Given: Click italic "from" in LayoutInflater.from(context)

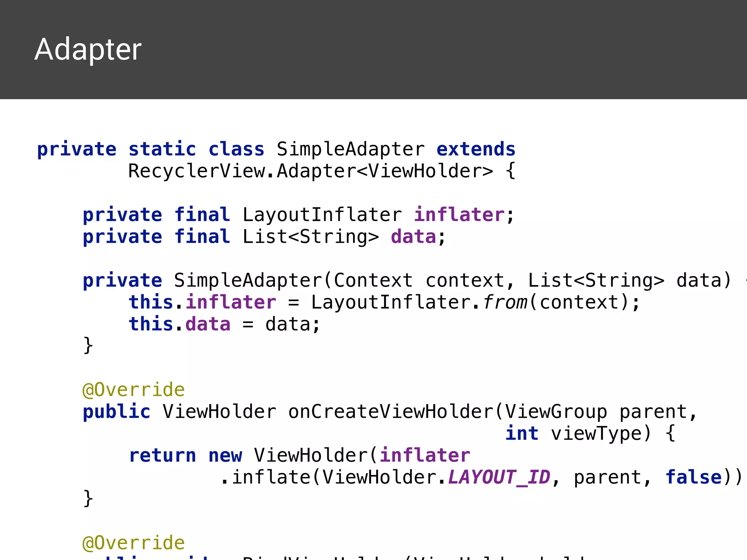Looking at the screenshot, I should [x=505, y=302].
